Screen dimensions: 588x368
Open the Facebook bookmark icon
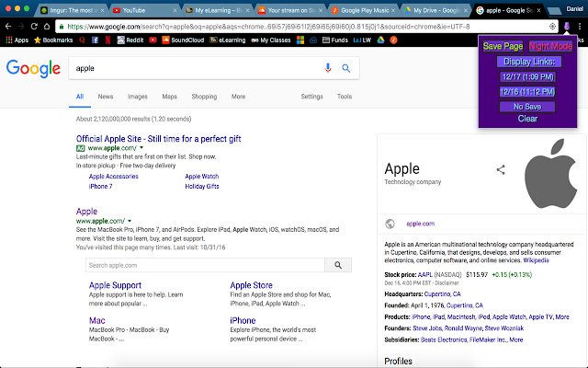click(x=95, y=40)
